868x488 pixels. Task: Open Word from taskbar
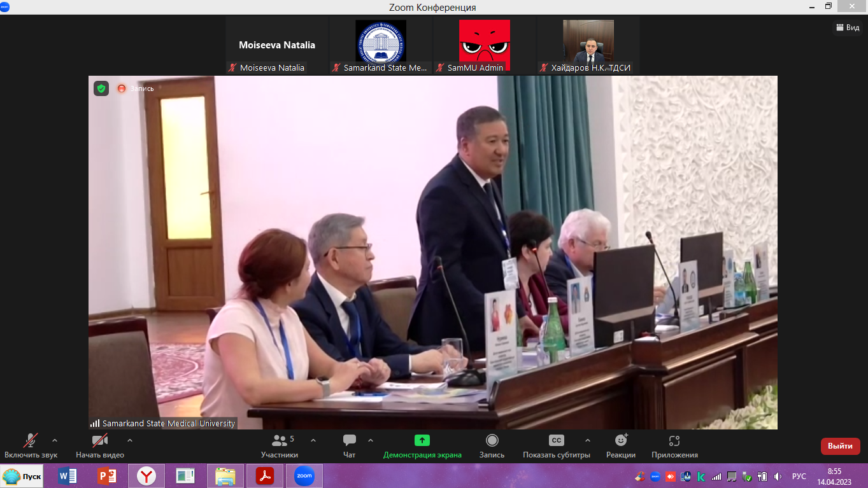point(68,476)
